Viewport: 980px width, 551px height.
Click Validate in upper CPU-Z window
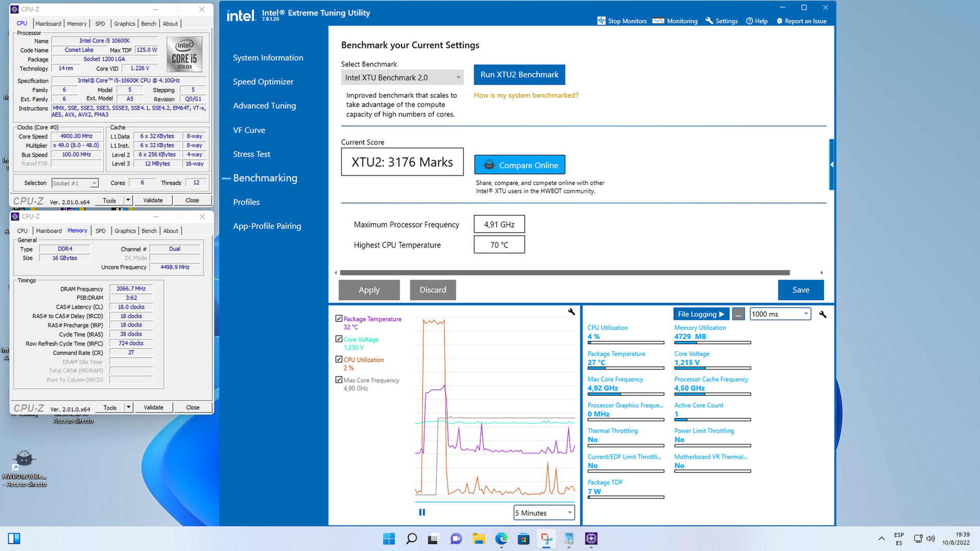click(x=153, y=200)
